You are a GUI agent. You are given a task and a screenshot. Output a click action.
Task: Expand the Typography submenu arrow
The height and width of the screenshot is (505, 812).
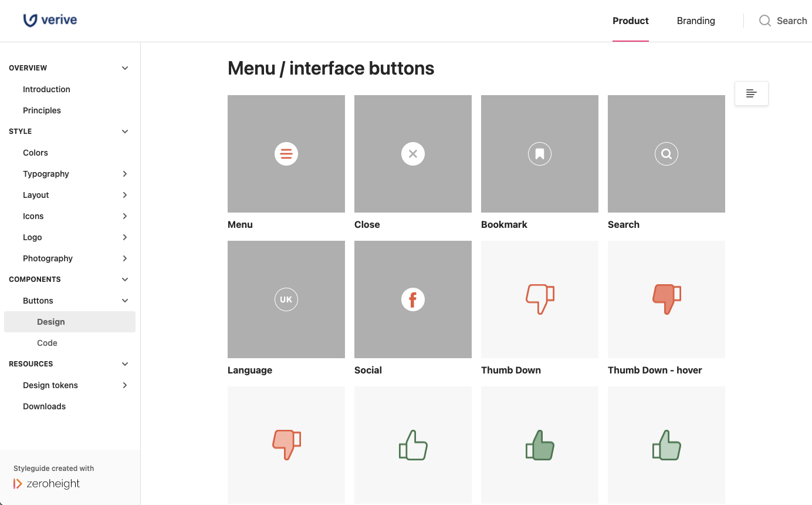pos(125,174)
